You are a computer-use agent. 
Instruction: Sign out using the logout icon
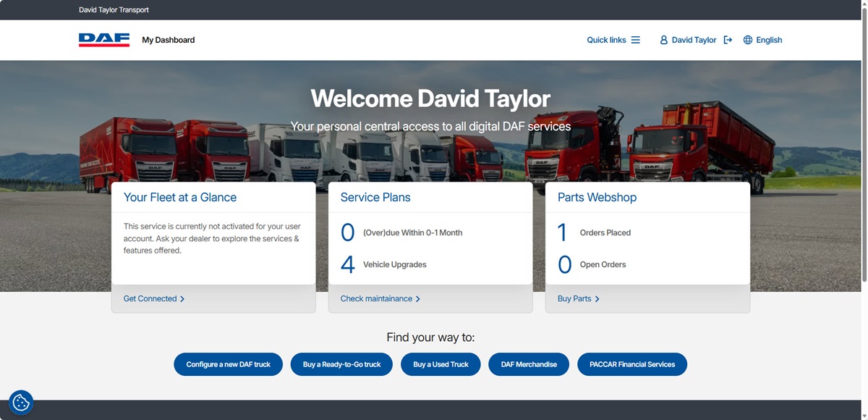(728, 40)
